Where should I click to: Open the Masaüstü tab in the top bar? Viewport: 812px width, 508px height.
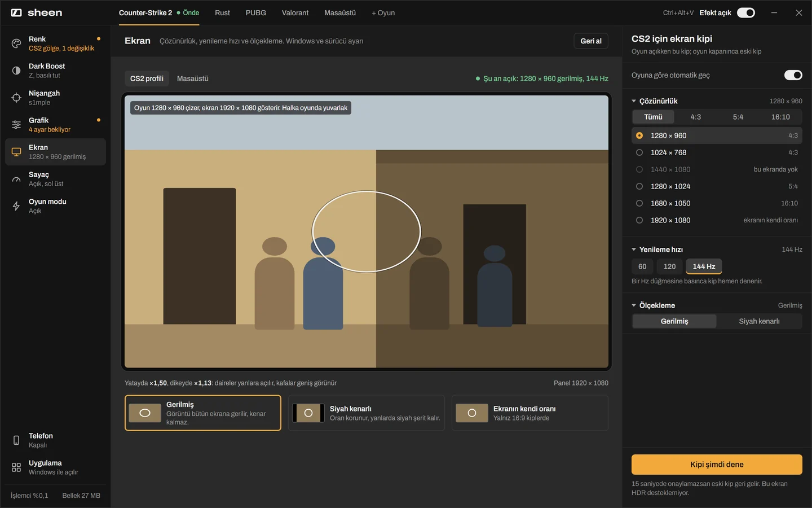(340, 12)
